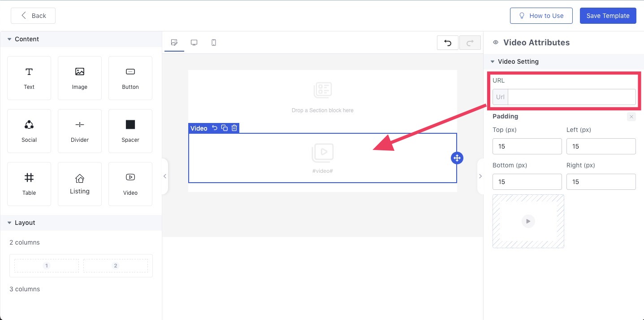The image size is (644, 320).
Task: Duplicate the Video block with copy icon
Action: [225, 128]
